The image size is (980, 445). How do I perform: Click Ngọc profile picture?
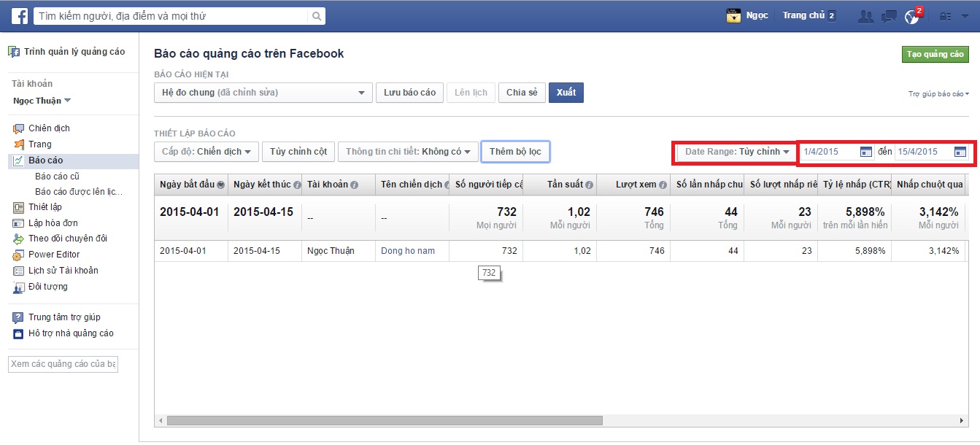(x=734, y=15)
